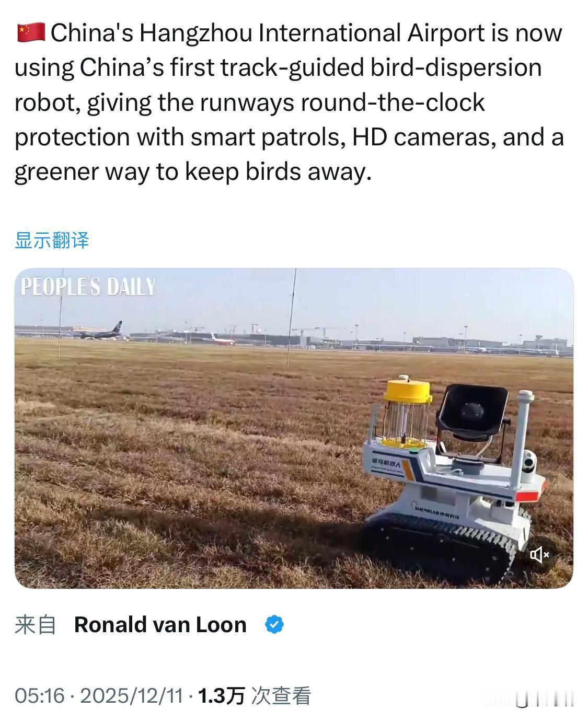Screen dimensions: 588x720
Task: Click the 来自 source label
Action: 36,624
